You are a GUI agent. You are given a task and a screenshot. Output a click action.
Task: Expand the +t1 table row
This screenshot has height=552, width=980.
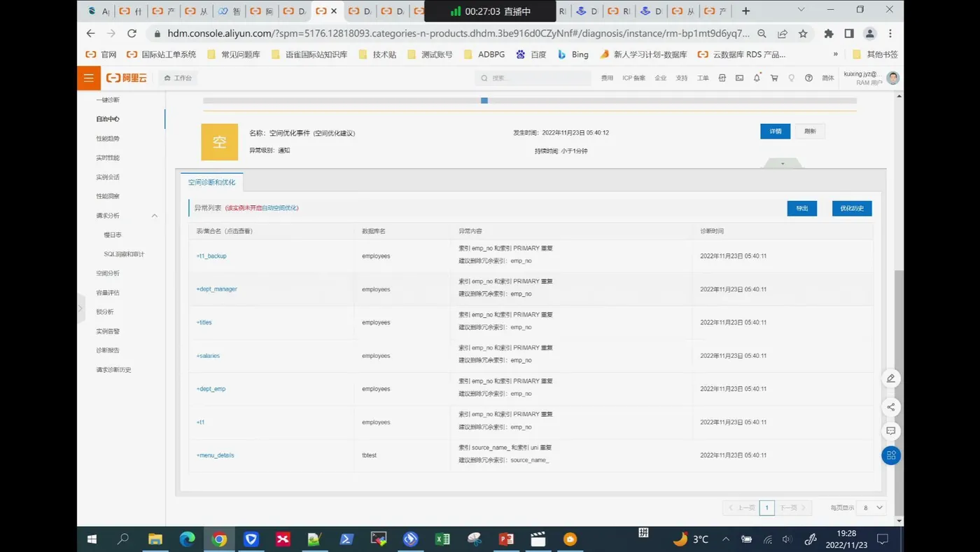point(200,422)
